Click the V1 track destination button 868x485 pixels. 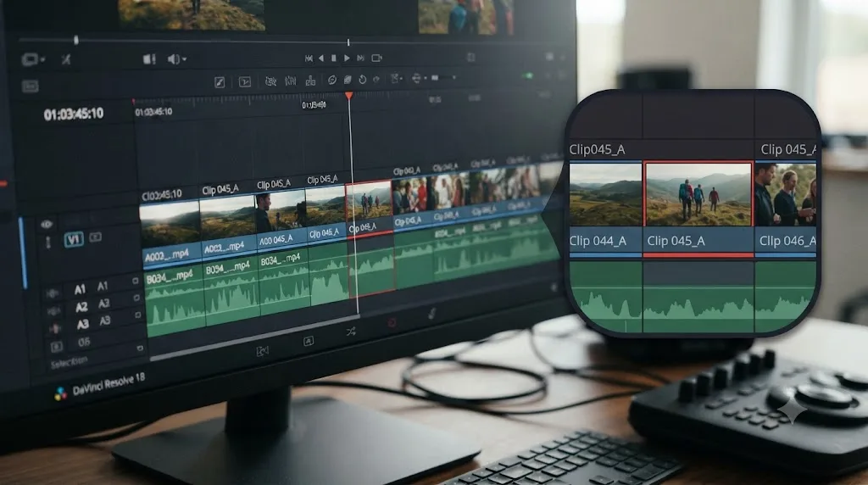[74, 240]
